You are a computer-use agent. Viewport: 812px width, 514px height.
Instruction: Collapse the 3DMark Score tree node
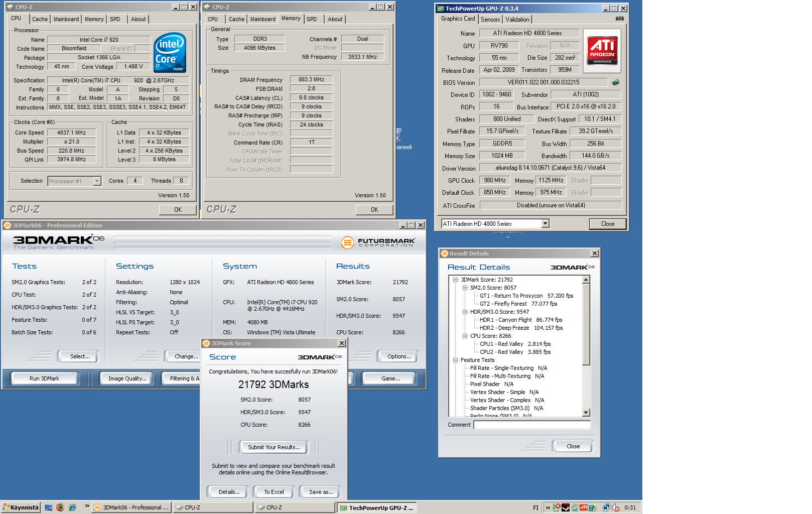click(x=456, y=280)
